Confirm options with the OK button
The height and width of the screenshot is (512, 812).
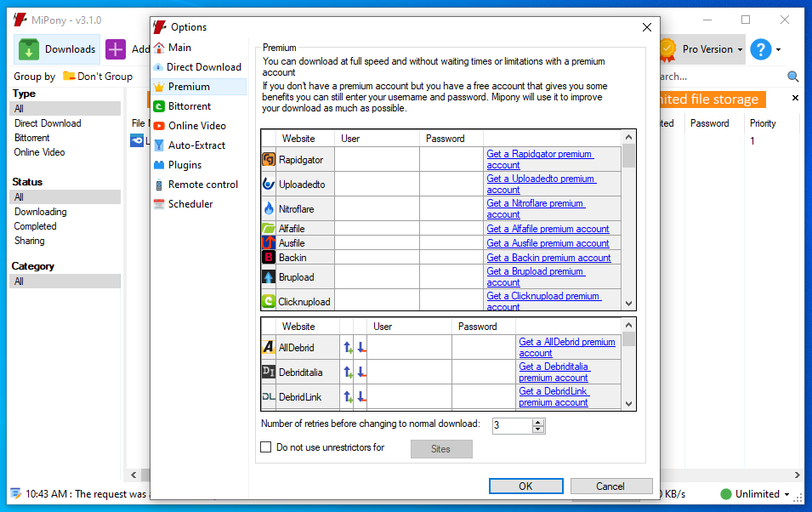525,486
